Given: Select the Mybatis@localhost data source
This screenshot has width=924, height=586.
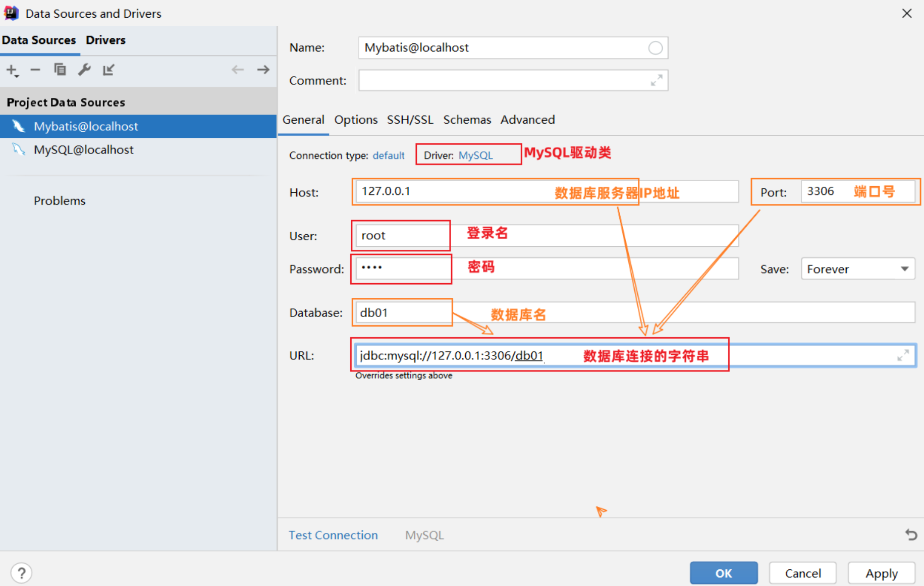Looking at the screenshot, I should (x=138, y=126).
